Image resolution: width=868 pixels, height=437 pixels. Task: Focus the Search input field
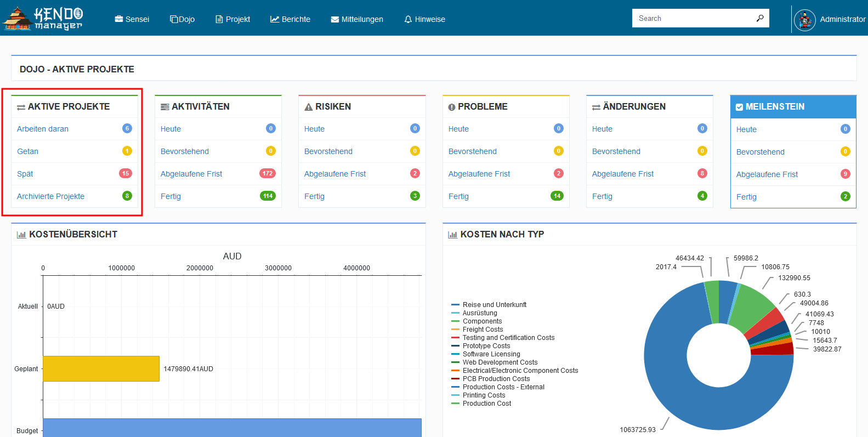pyautogui.click(x=694, y=18)
